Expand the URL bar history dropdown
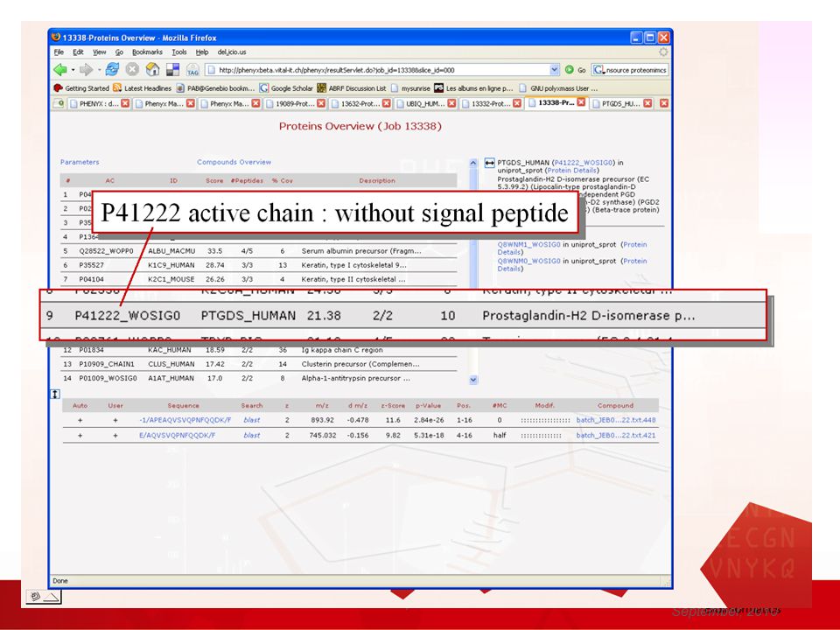840x630 pixels. tap(555, 70)
